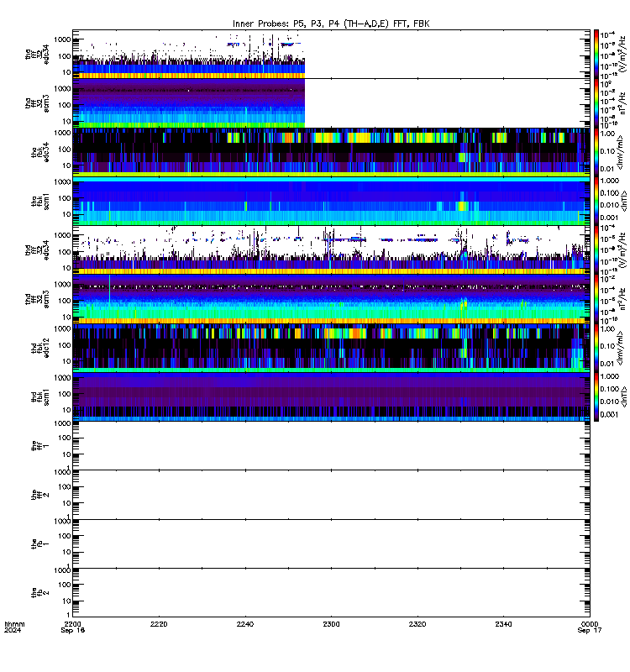Click the "the fb 1" panel label

click(40, 543)
